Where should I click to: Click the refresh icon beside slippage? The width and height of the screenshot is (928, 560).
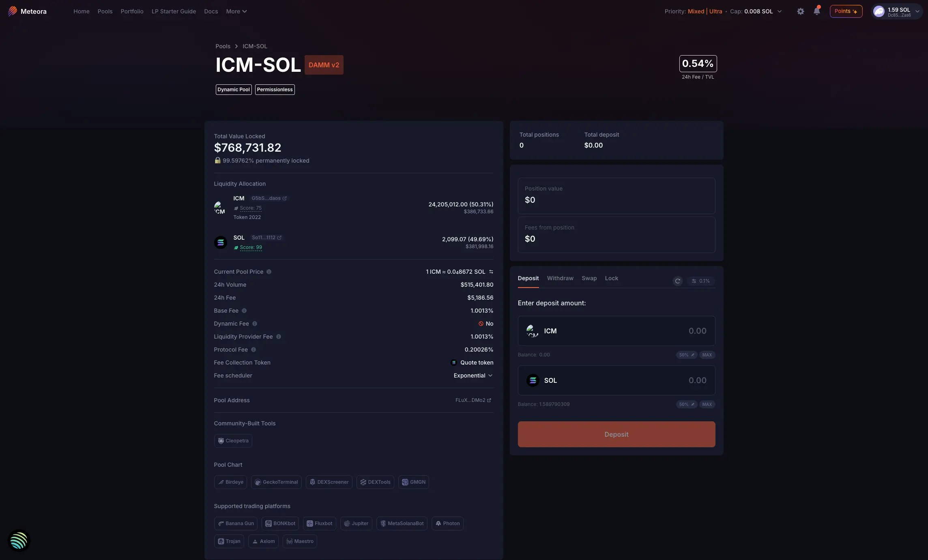tap(677, 281)
